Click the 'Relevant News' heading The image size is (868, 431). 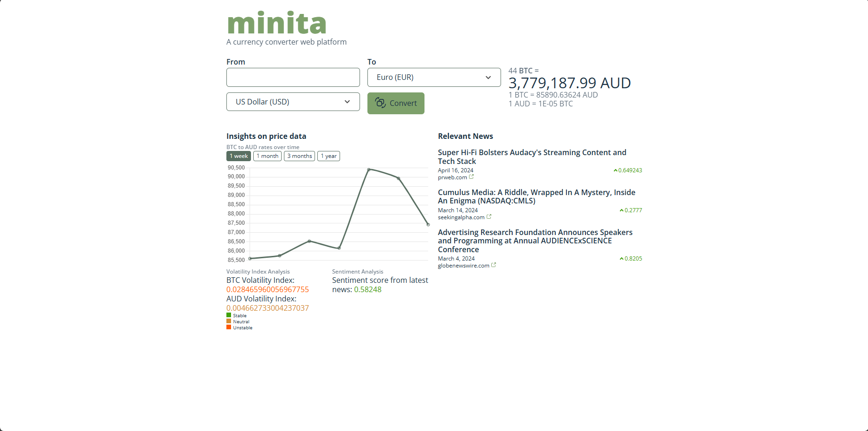click(465, 136)
